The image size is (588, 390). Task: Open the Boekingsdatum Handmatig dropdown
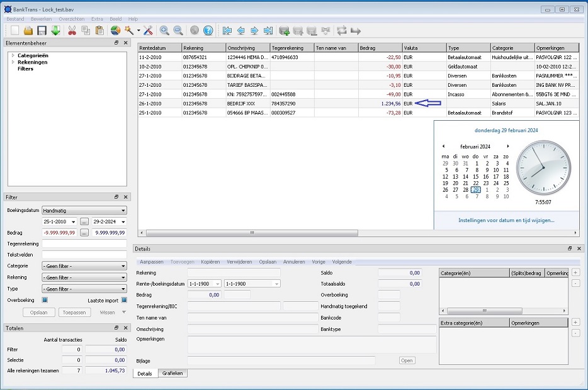(x=84, y=211)
